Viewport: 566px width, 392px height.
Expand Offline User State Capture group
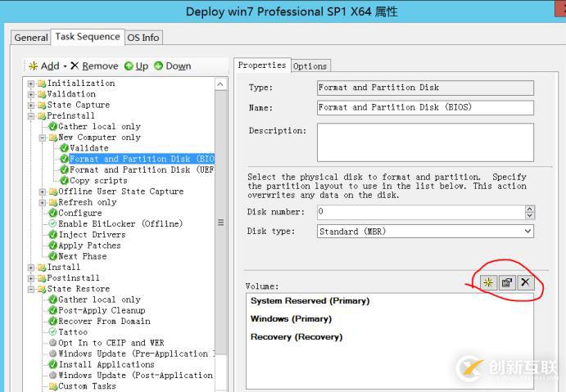point(43,191)
